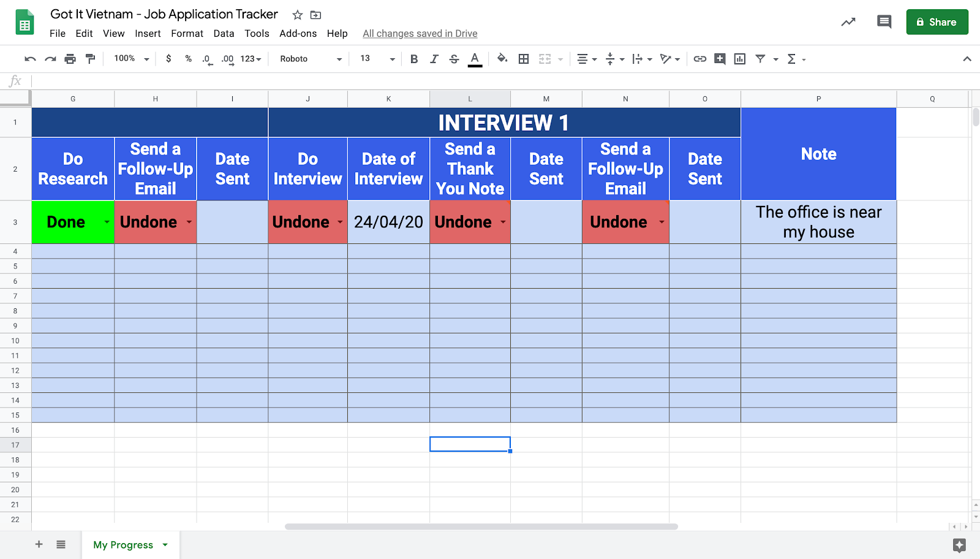Viewport: 980px width, 559px height.
Task: Show the all sheets list
Action: [61, 544]
